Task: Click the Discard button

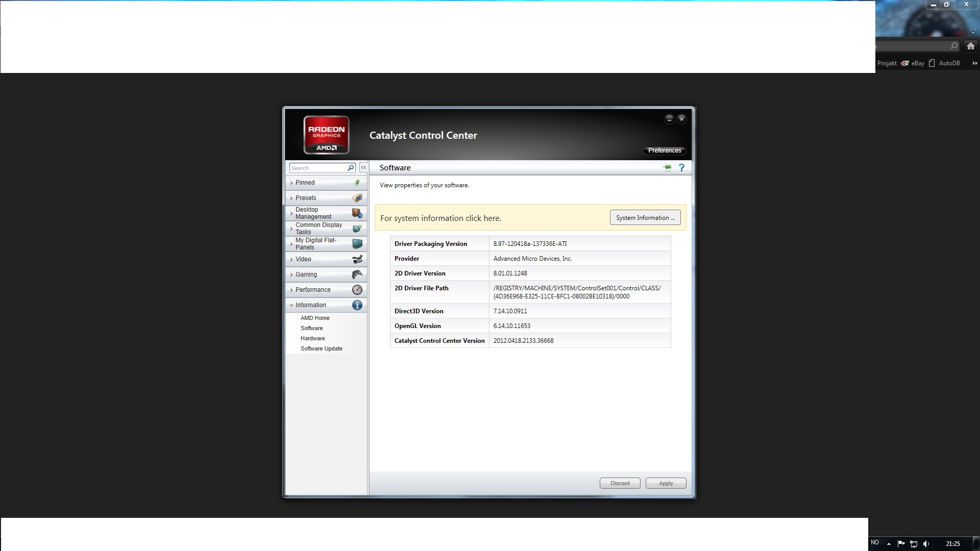Action: [x=620, y=483]
